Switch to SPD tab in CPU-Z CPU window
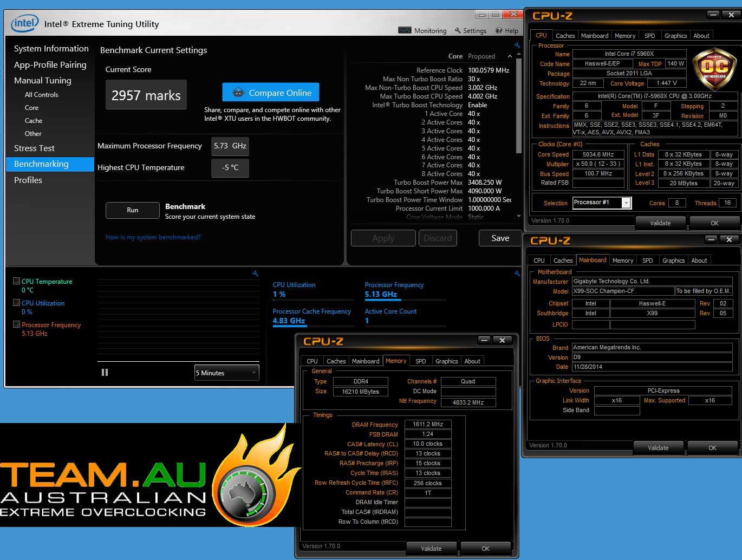742x560 pixels. [x=650, y=36]
